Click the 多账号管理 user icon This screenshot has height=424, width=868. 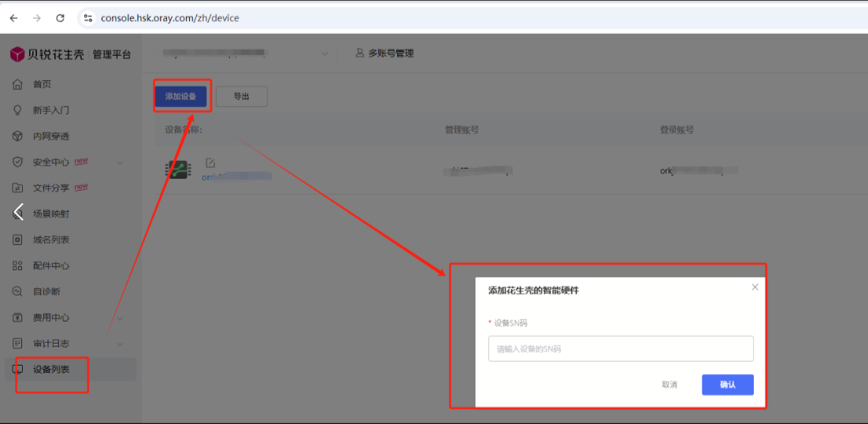click(x=360, y=53)
